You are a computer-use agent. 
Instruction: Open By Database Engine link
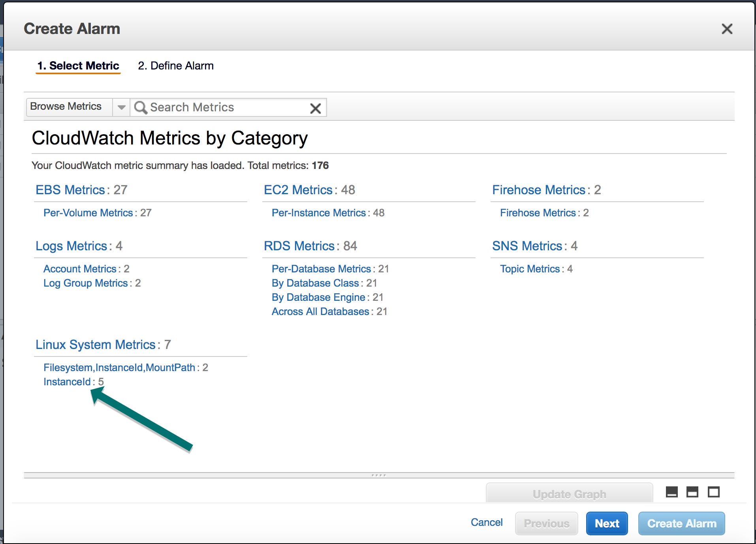[x=318, y=297]
